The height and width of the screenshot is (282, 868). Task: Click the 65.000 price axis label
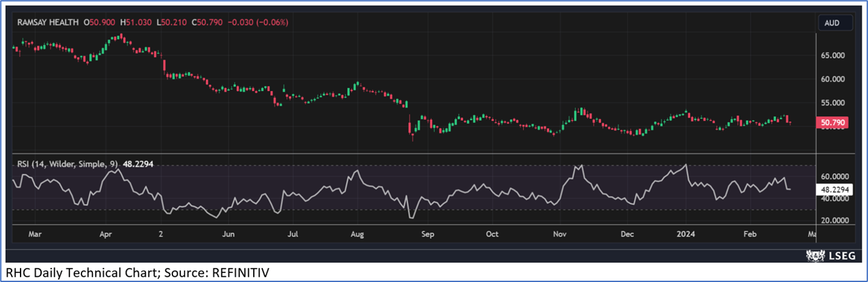pos(834,56)
